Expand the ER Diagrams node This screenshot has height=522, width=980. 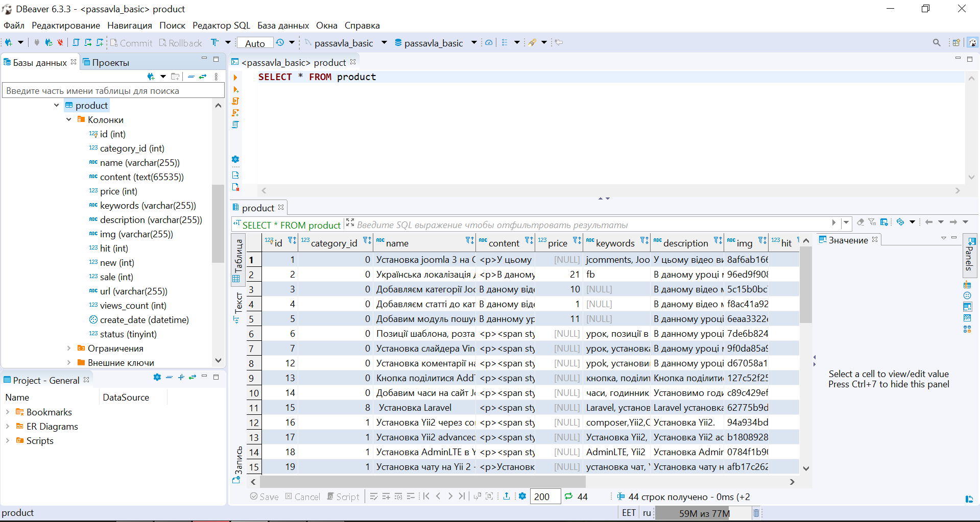[8, 426]
